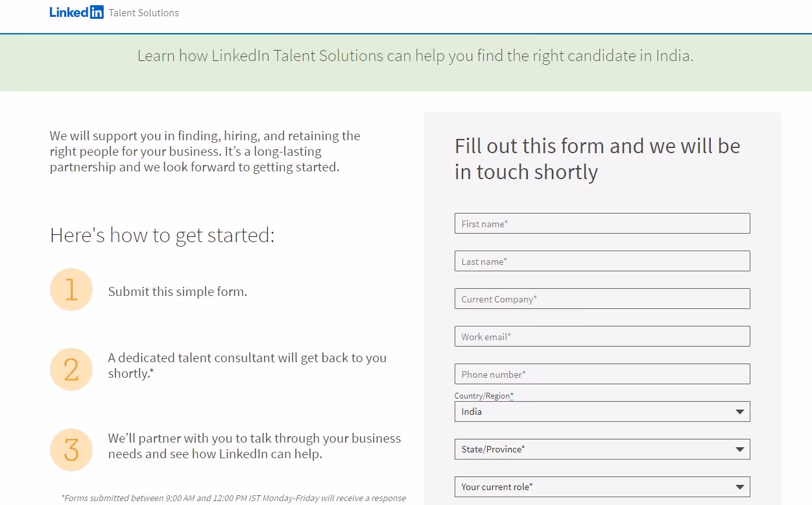Focus the Work email field
Image resolution: width=812 pixels, height=505 pixels.
coord(602,336)
